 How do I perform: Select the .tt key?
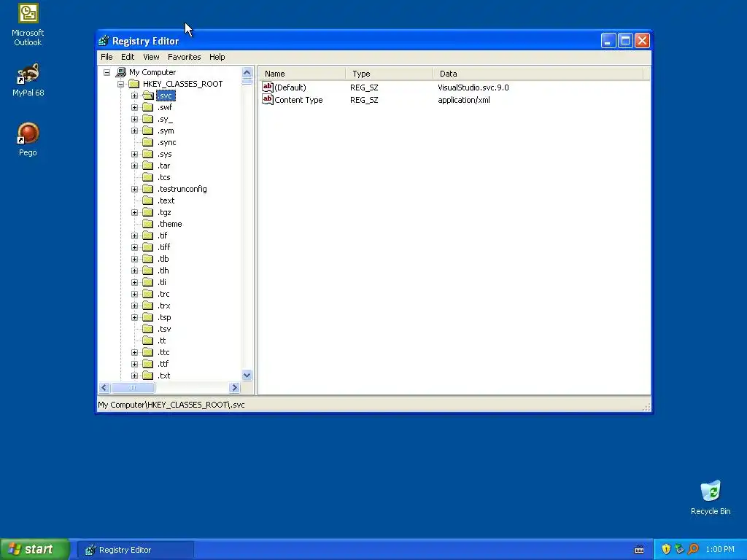point(161,341)
